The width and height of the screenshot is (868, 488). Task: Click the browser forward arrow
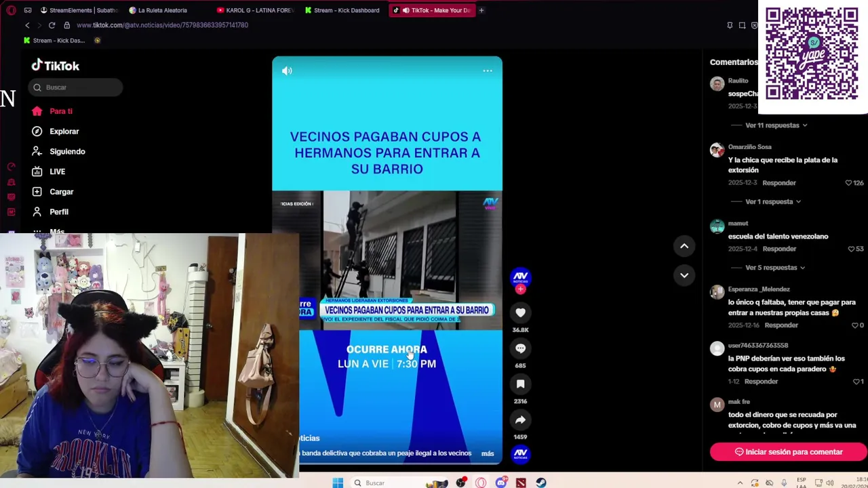click(39, 25)
